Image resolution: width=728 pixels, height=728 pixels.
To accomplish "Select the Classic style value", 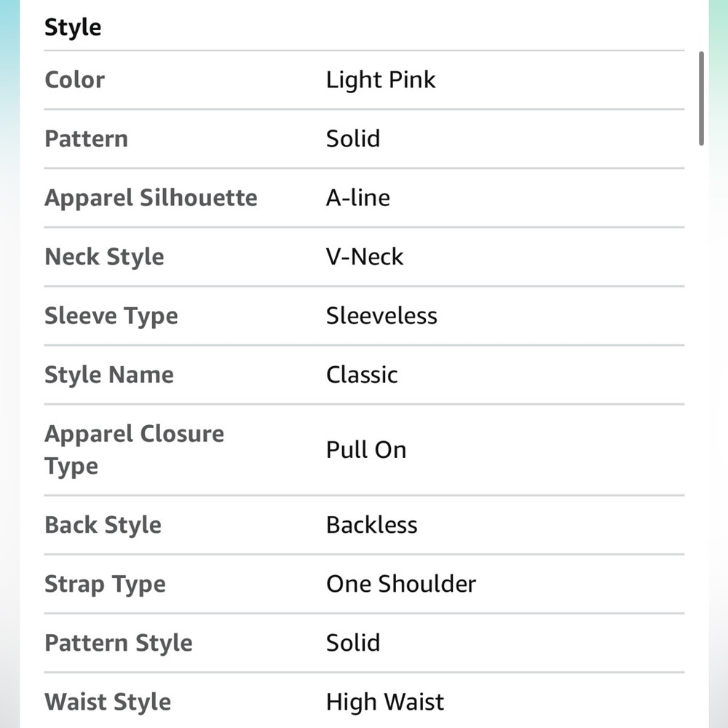I will 362,375.
